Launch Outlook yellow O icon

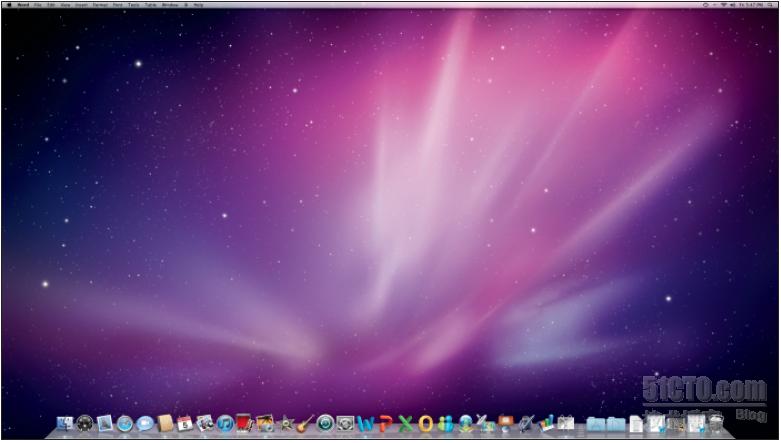pyautogui.click(x=426, y=424)
